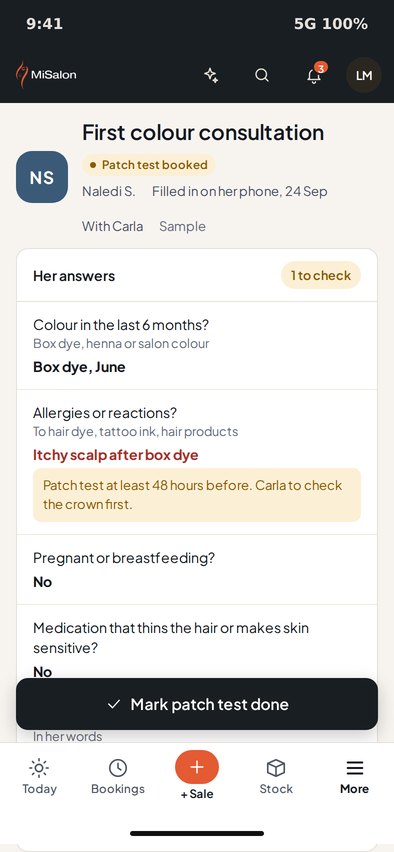Open the LM profile avatar
The height and width of the screenshot is (852, 394).
[364, 75]
